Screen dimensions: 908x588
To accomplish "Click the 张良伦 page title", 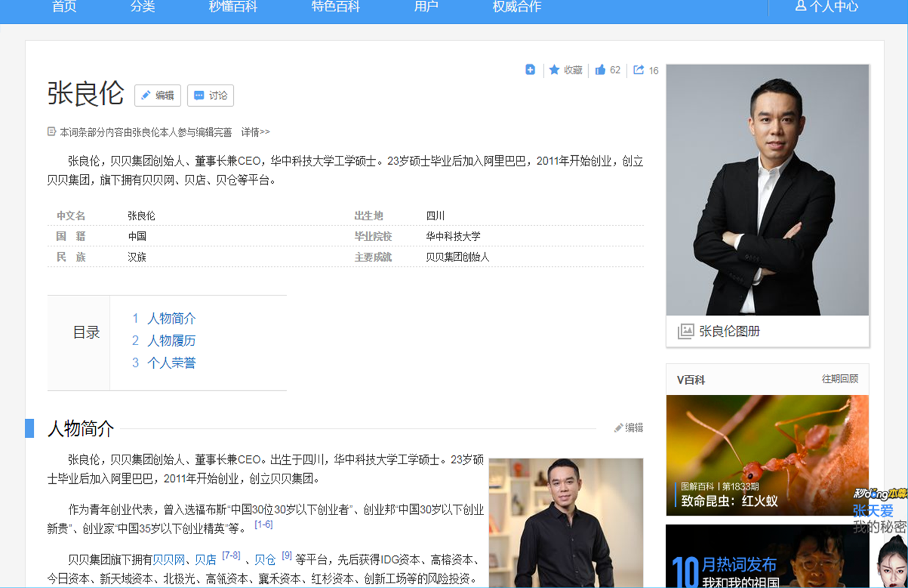I will 85,94.
